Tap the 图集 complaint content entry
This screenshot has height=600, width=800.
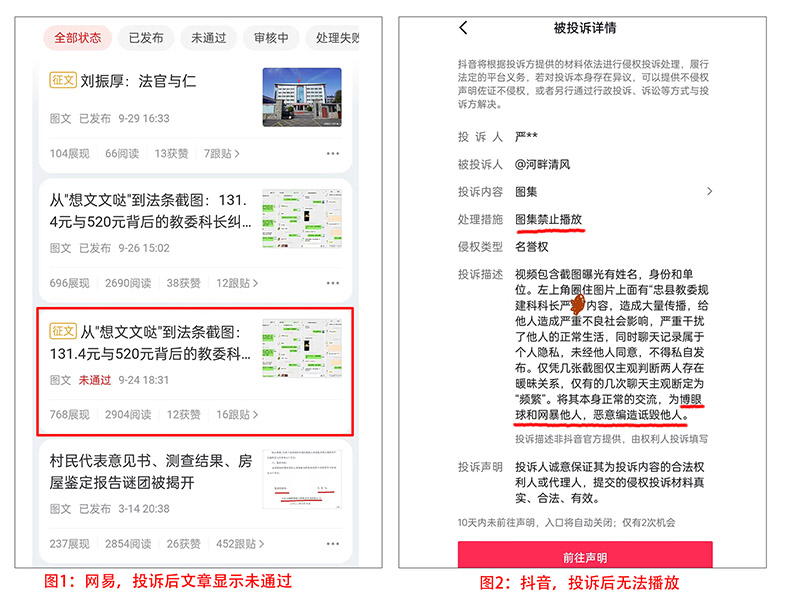[x=526, y=191]
